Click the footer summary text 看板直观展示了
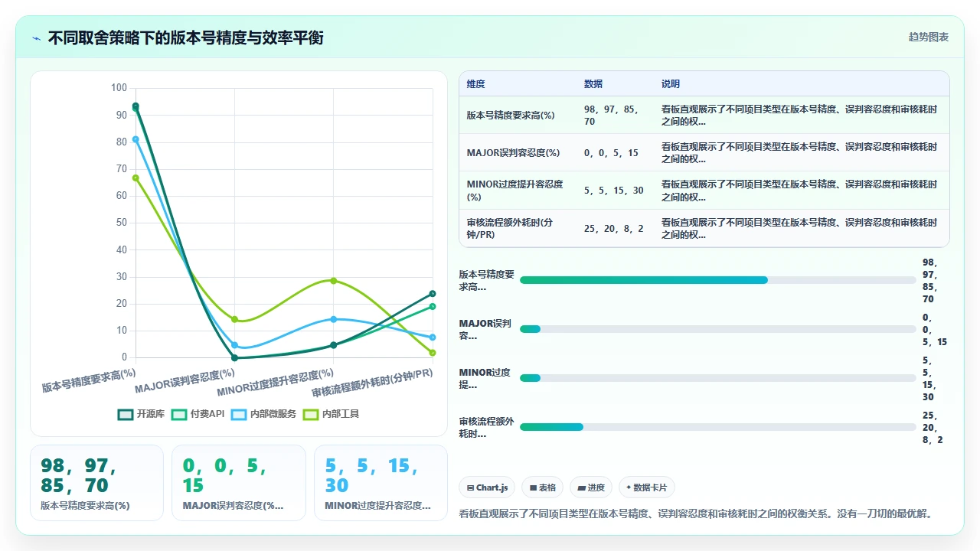 pos(695,514)
